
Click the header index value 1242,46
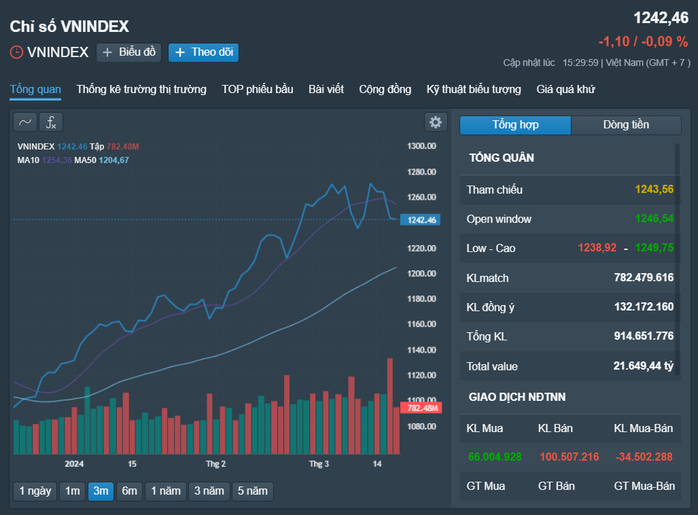(x=661, y=18)
